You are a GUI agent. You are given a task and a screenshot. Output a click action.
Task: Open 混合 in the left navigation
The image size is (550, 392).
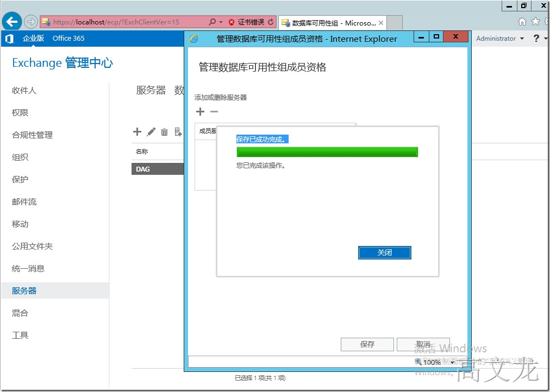point(20,313)
